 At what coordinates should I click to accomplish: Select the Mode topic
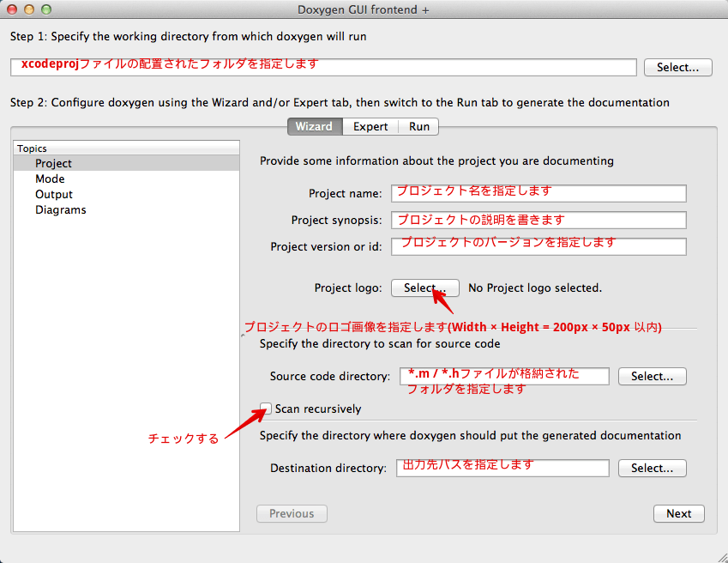click(x=50, y=179)
